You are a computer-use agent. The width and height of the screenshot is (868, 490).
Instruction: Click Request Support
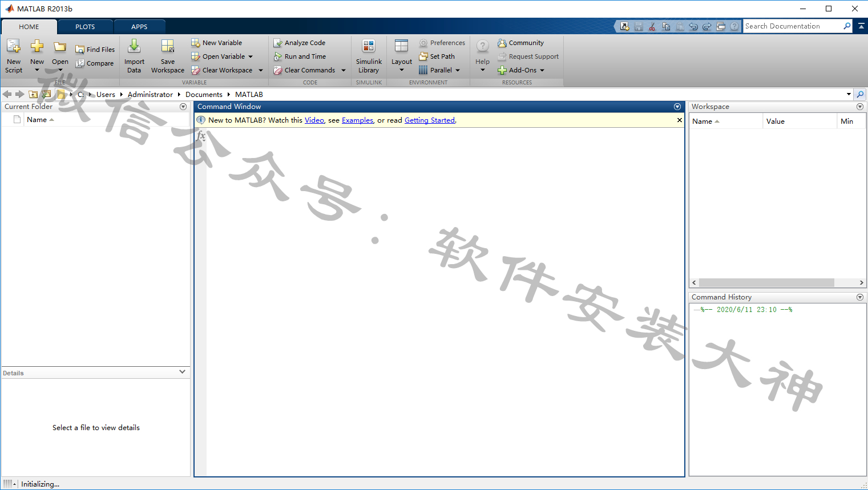(528, 56)
